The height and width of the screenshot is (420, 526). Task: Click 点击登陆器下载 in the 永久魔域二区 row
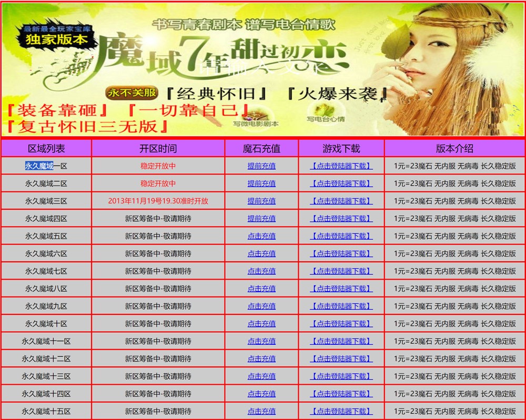pyautogui.click(x=341, y=183)
